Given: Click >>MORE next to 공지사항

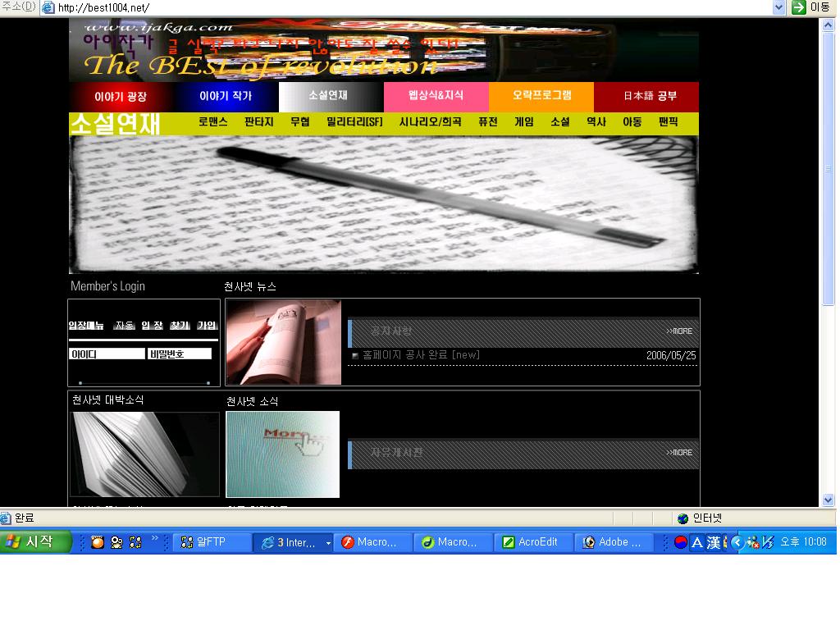Looking at the screenshot, I should point(679,331).
